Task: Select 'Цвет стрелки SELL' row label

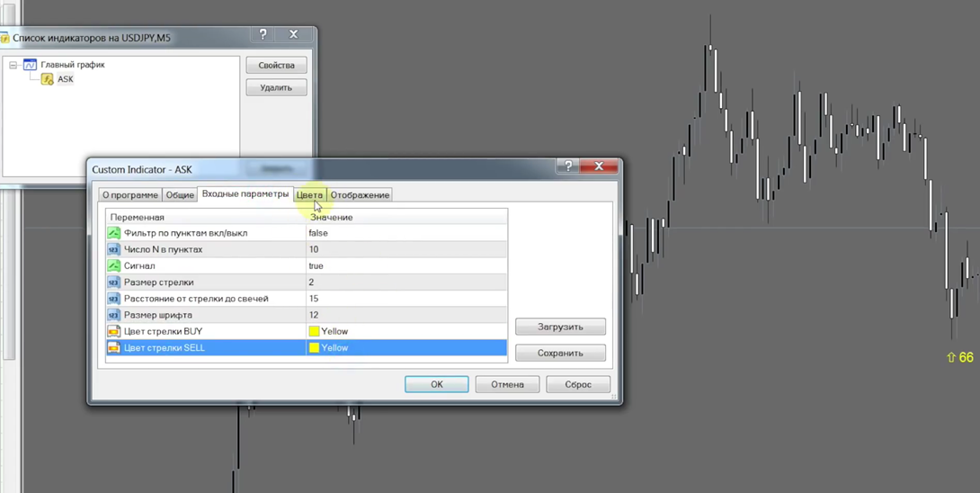Action: pos(165,348)
